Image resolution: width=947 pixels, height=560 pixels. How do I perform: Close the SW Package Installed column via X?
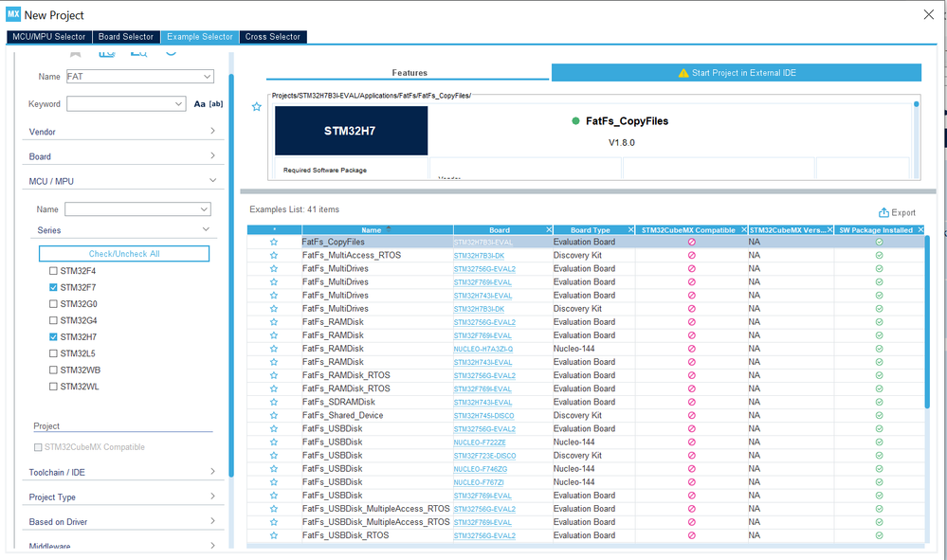click(x=920, y=230)
